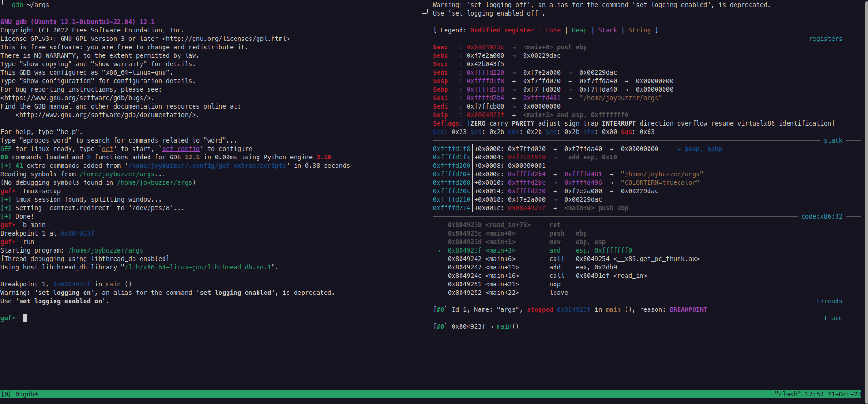Click the gdb license URL http://gnu.org/licenses/gpl.html
Screen dimensions: 868x404
point(226,39)
